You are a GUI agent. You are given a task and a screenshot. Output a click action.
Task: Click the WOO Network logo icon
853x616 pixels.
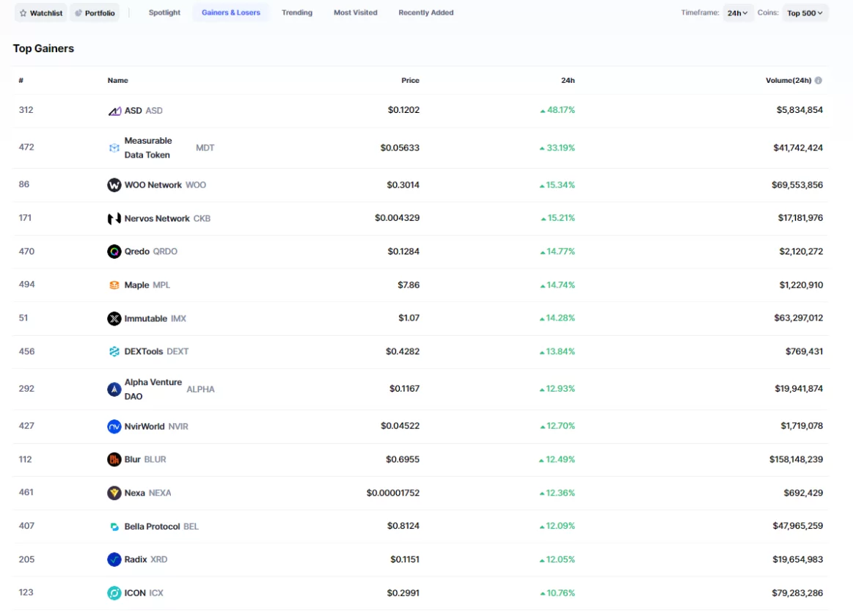click(114, 185)
